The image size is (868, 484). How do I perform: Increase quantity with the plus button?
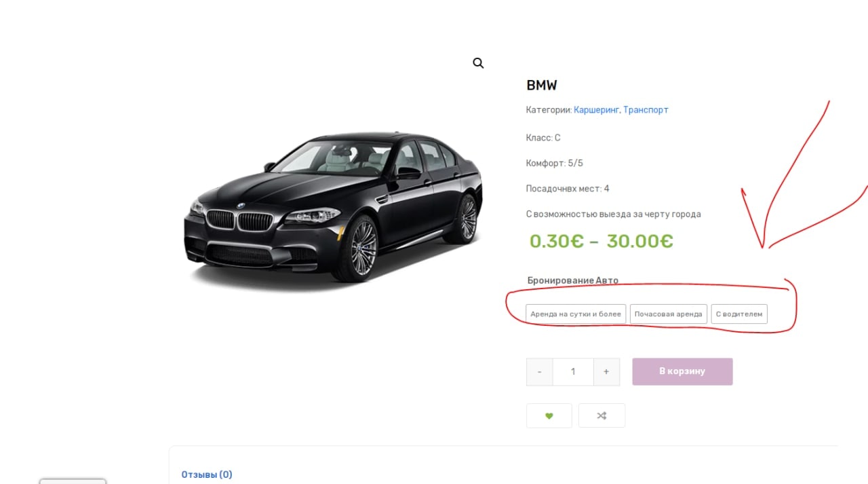[606, 371]
